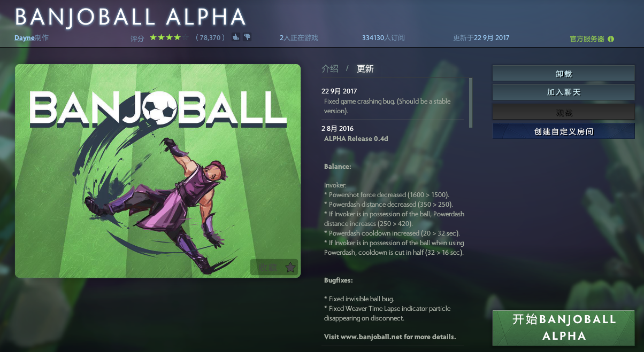Click the changelog scrollbar handle

(471, 103)
